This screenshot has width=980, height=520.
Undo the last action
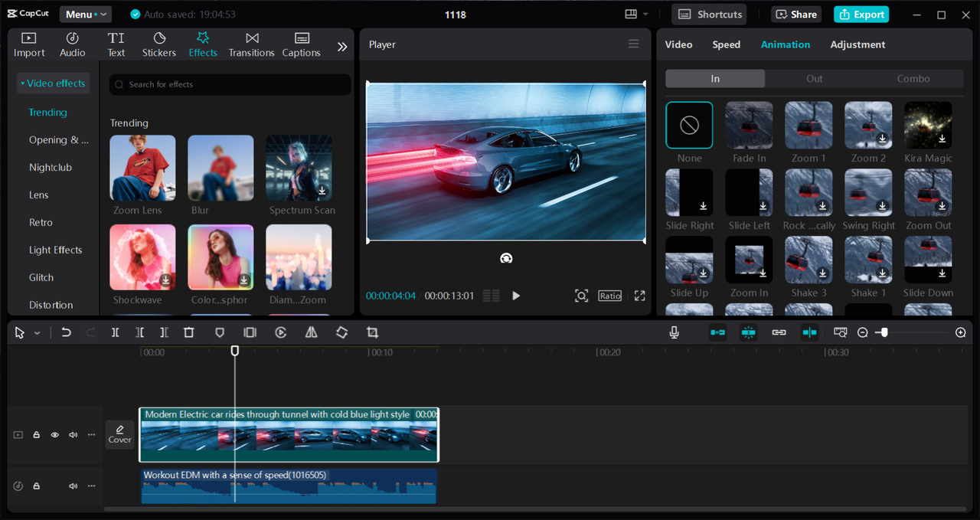tap(67, 332)
